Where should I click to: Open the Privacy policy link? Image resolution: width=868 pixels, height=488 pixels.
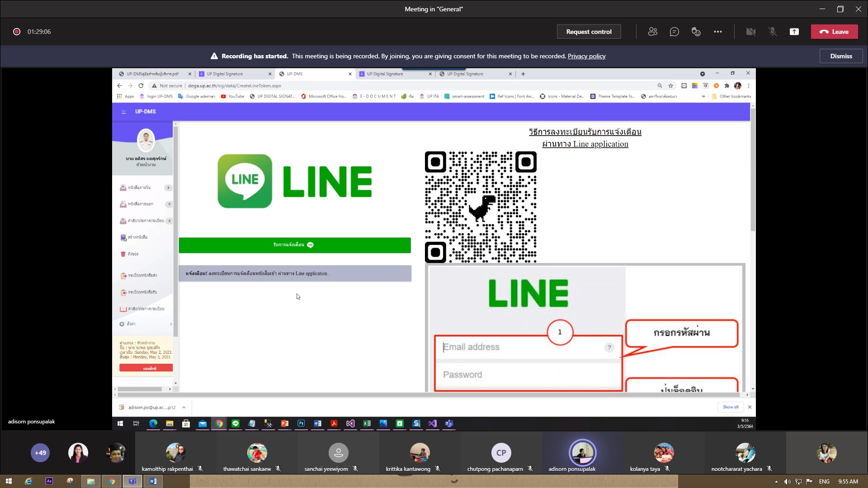point(586,56)
